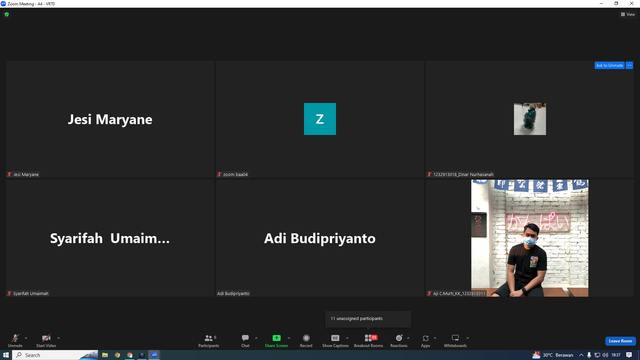Open the audio options arrow next to Unmute
Screen dimensions: 640x360
click(26, 338)
